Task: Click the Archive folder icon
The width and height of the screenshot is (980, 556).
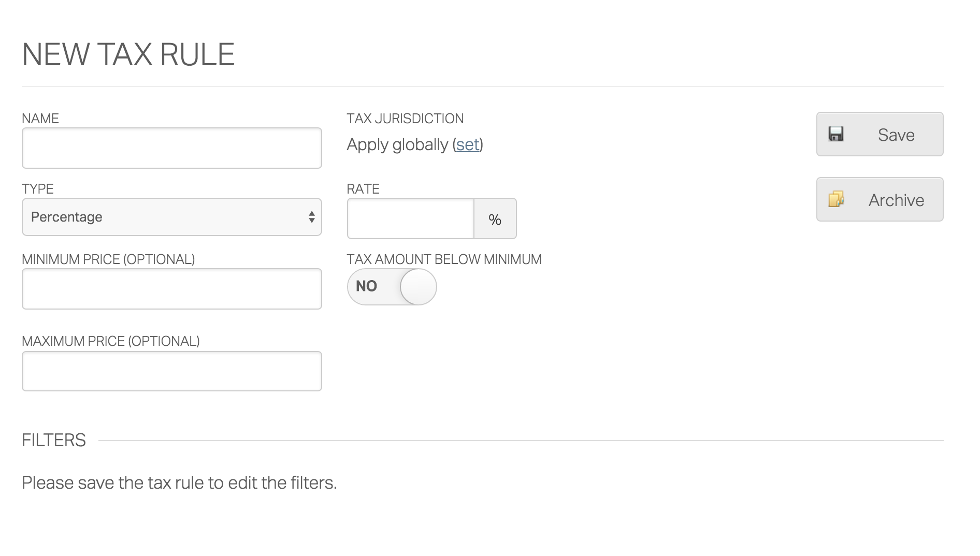Action: point(837,199)
